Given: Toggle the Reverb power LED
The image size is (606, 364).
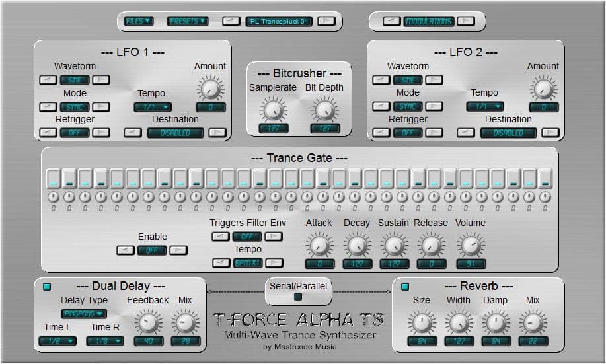Looking at the screenshot, I should (404, 287).
